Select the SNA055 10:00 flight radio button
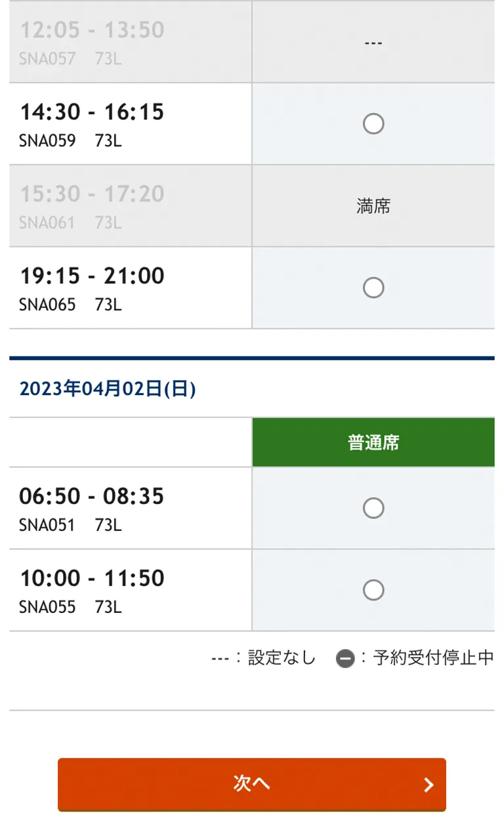Image resolution: width=504 pixels, height=840 pixels. click(373, 590)
